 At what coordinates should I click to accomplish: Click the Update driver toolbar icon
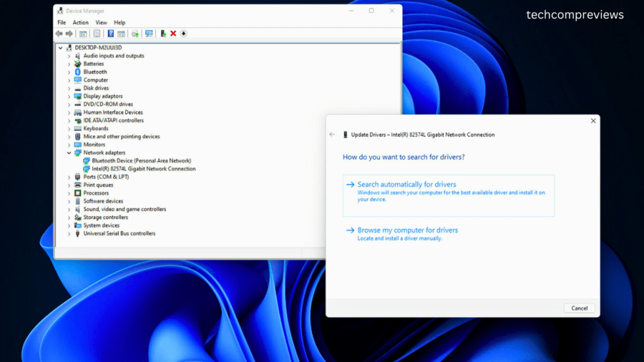pos(135,34)
